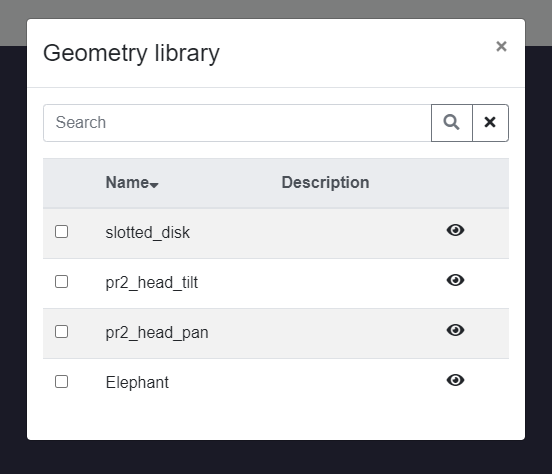Pick the Elephant geometry entry
The height and width of the screenshot is (474, 552).
pyautogui.click(x=137, y=382)
